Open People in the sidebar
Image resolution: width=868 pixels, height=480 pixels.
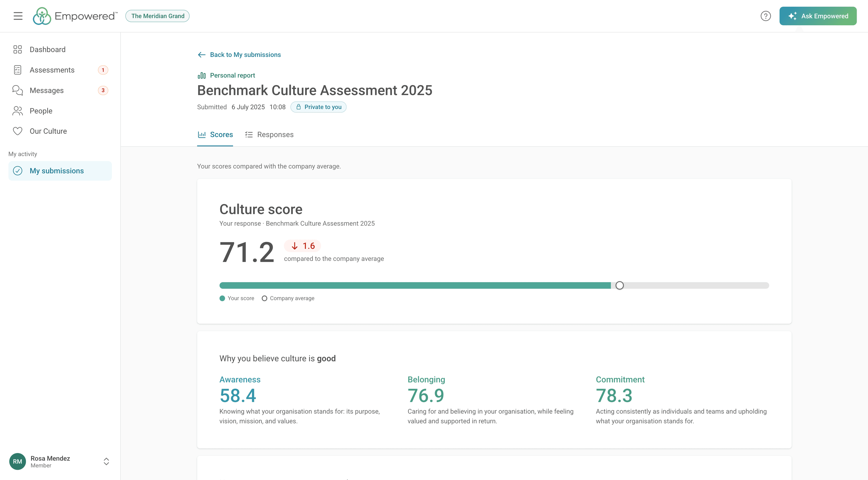pyautogui.click(x=60, y=111)
